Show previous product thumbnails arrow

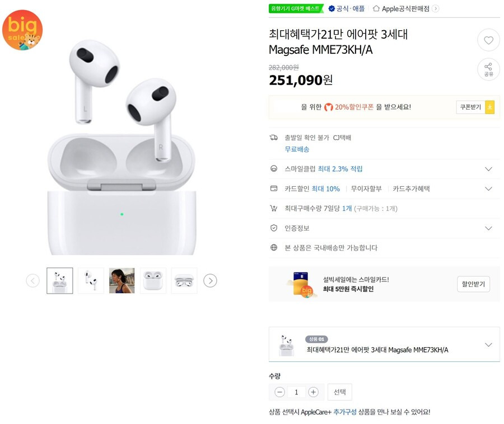[x=33, y=281]
